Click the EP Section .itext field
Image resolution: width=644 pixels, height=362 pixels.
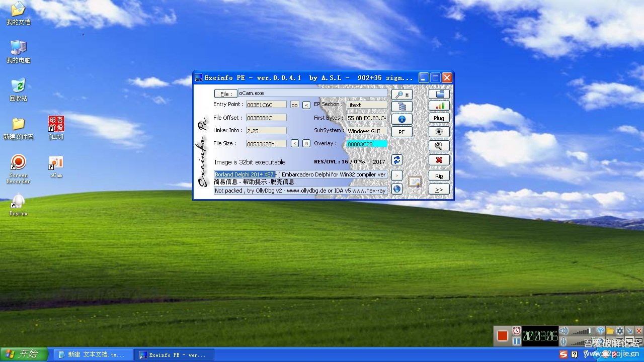point(367,105)
